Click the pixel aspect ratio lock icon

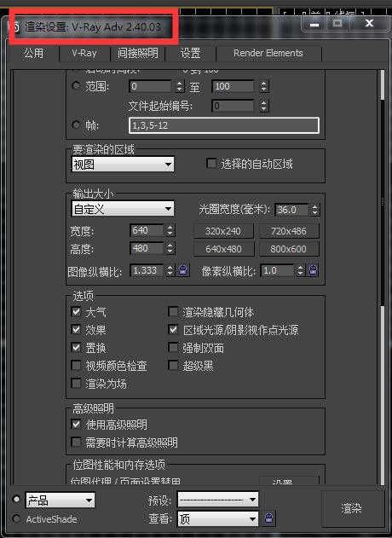(313, 270)
